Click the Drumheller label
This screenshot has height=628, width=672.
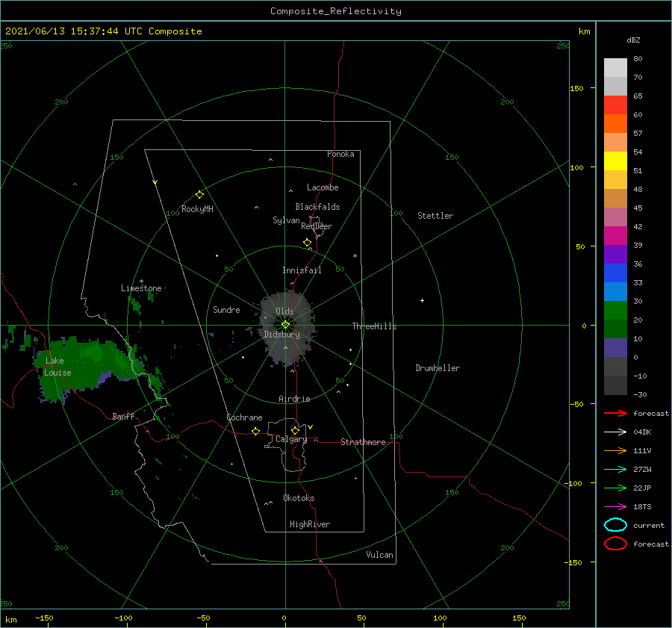coord(438,368)
